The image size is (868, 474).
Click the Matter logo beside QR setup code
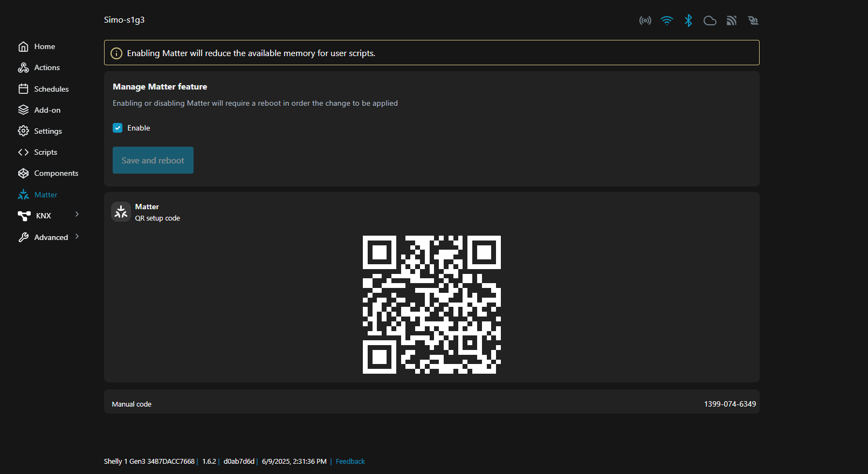pos(121,212)
